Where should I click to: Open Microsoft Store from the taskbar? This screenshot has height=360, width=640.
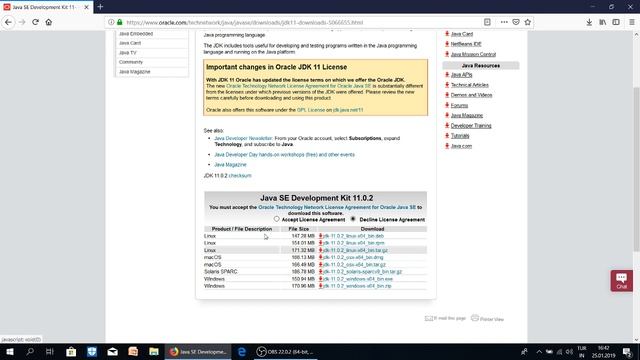(x=71, y=351)
